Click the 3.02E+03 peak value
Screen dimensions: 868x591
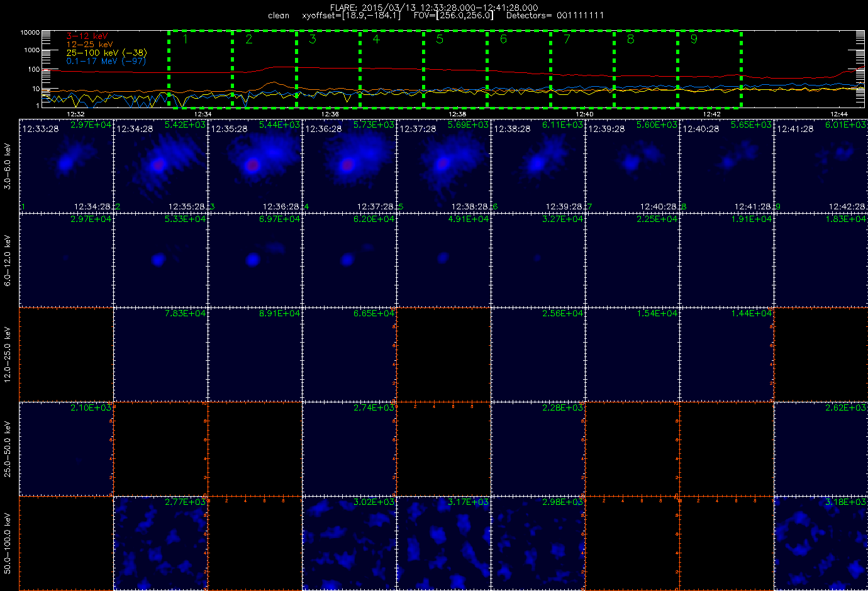pyautogui.click(x=374, y=502)
